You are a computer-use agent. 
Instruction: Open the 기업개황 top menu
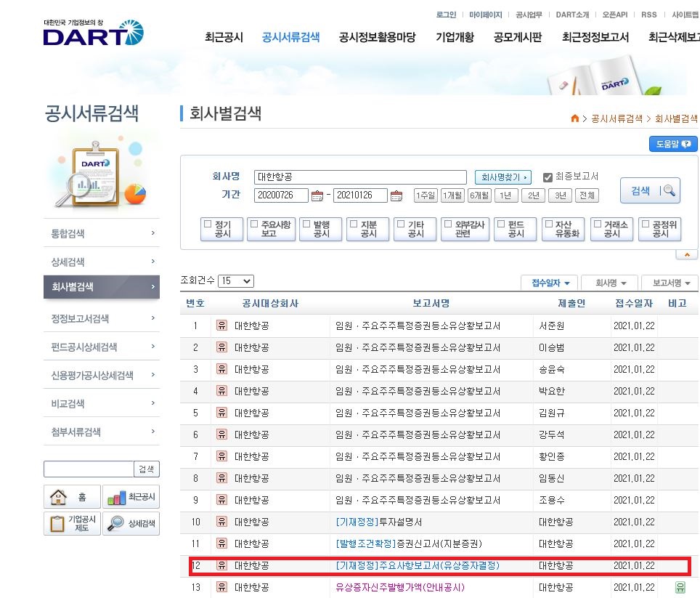[x=455, y=38]
